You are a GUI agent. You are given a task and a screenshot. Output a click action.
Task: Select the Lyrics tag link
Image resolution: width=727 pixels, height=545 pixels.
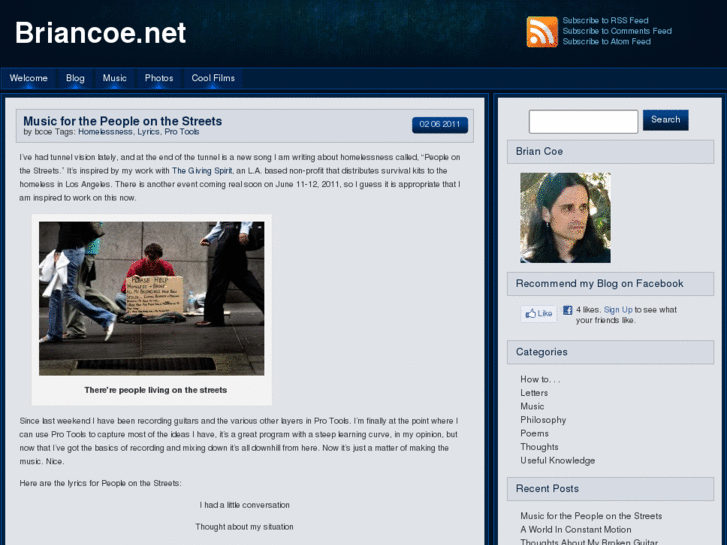click(x=148, y=132)
